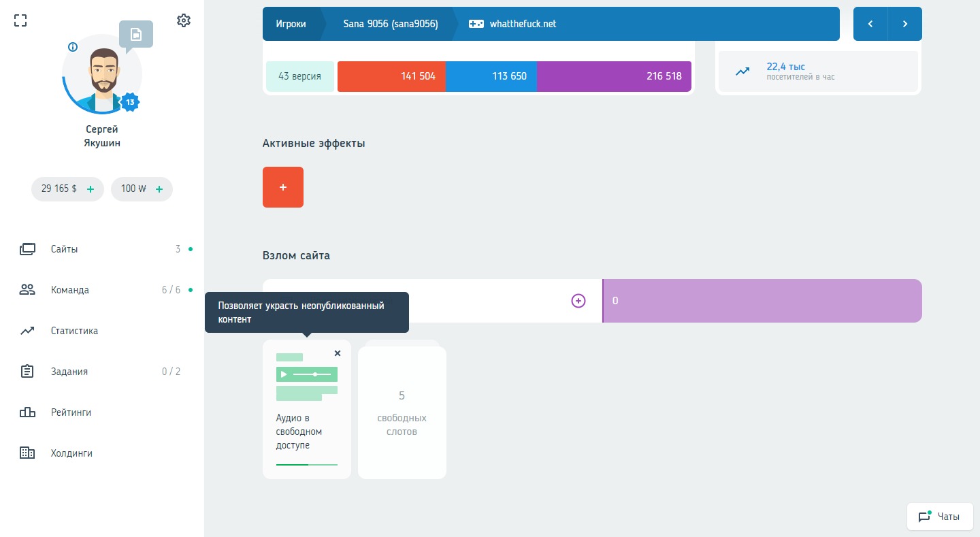This screenshot has height=537, width=980.
Task: Click the document speech bubble above avatar
Action: click(136, 35)
